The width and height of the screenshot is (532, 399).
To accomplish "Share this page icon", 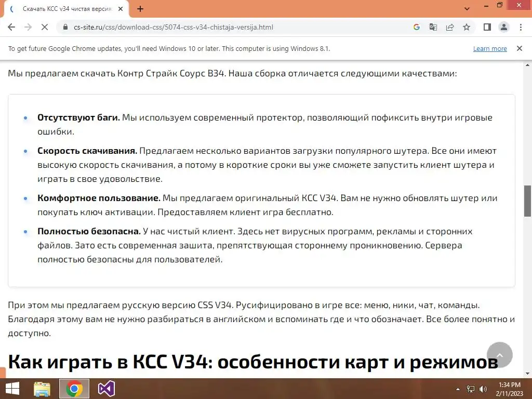I will [x=450, y=27].
